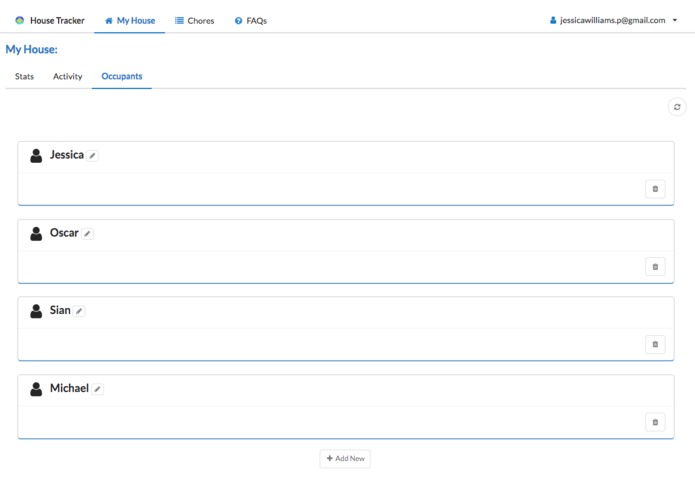Open the My House nav tab
This screenshot has height=494, width=695.
point(129,20)
